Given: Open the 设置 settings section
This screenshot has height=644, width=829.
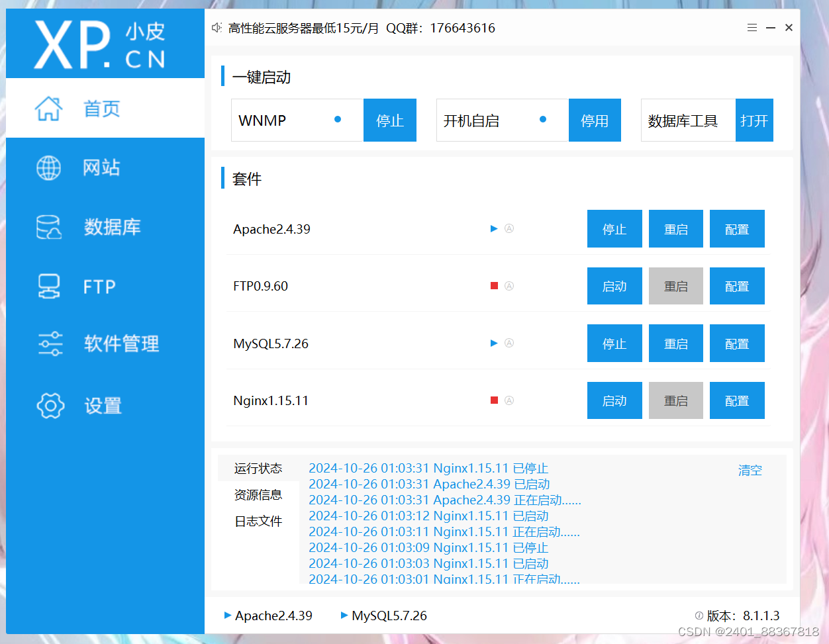Looking at the screenshot, I should (105, 405).
